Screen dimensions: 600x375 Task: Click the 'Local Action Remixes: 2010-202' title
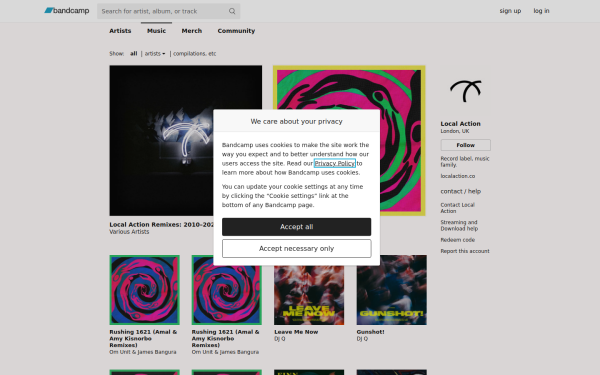[161, 225]
